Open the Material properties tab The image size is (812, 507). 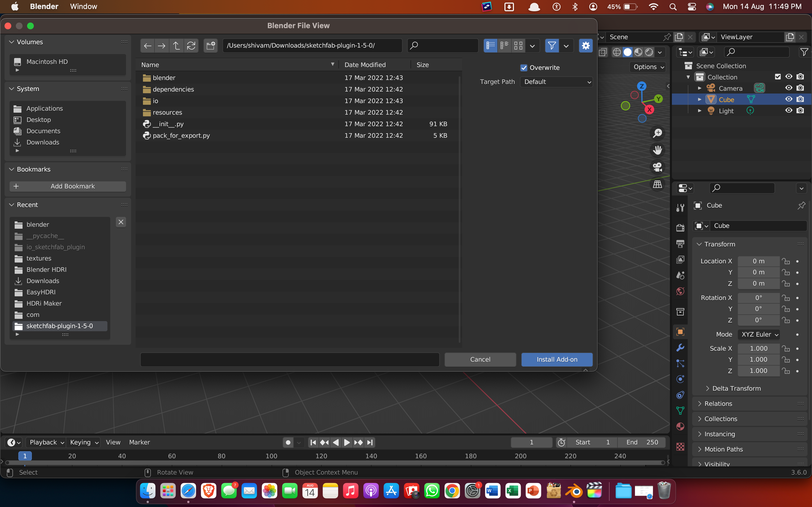coord(680,426)
